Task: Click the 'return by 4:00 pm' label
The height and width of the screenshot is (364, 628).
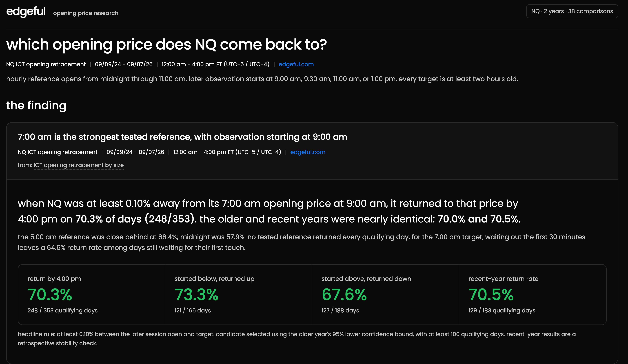Action: (54, 279)
